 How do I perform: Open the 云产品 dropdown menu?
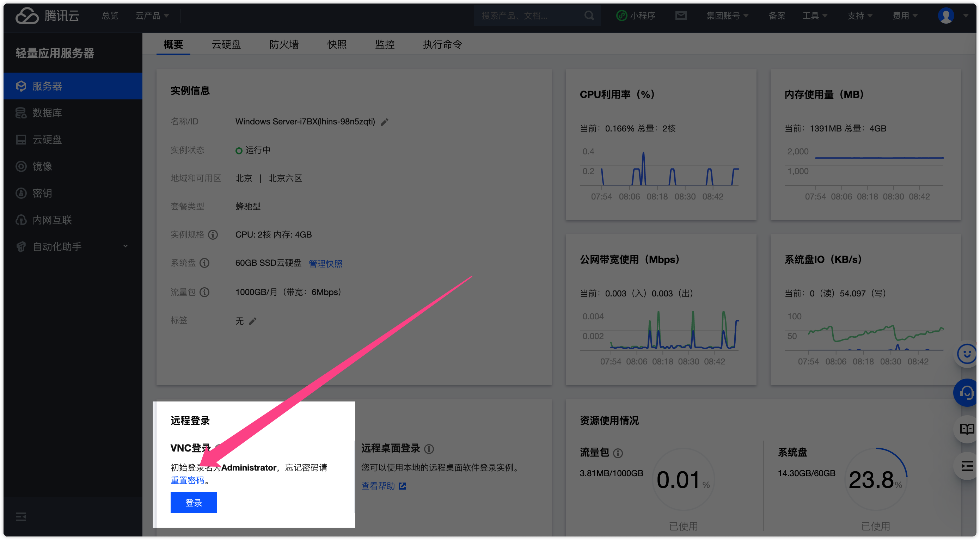(152, 16)
